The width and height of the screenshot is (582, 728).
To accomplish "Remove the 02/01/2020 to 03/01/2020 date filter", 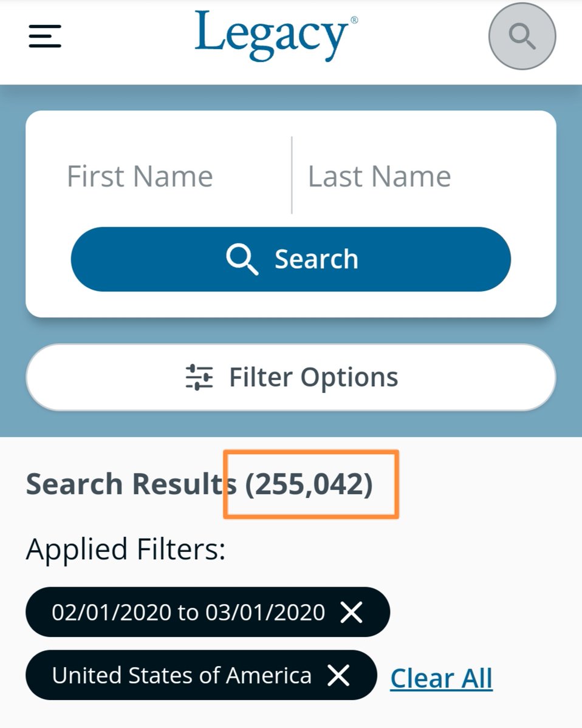I will (352, 612).
